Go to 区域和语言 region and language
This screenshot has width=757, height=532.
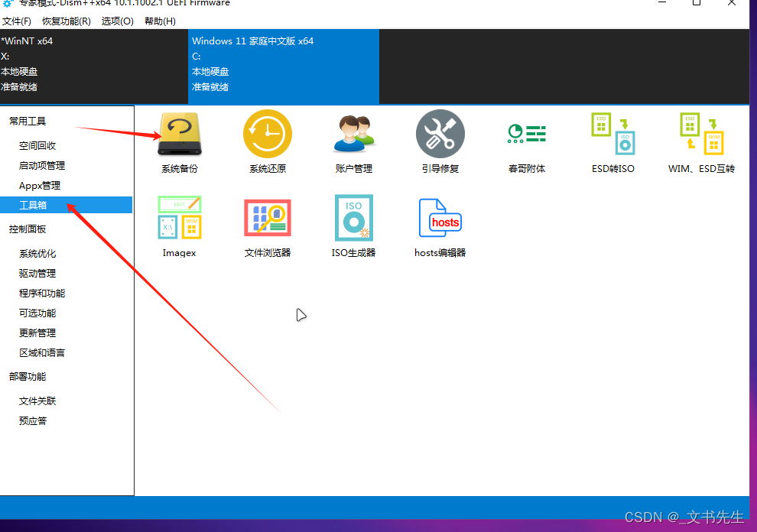pos(42,353)
